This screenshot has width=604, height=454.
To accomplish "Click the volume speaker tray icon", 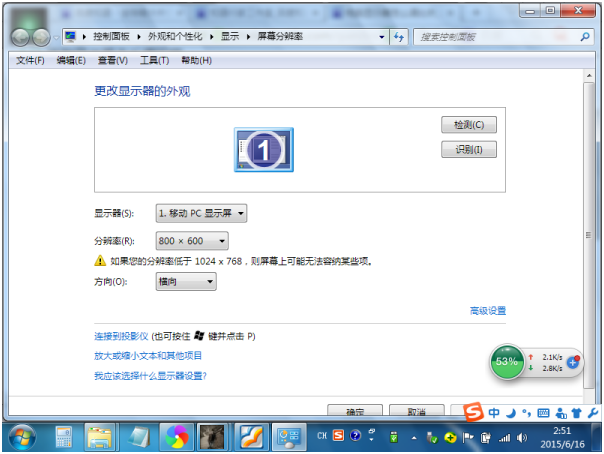I will [522, 438].
